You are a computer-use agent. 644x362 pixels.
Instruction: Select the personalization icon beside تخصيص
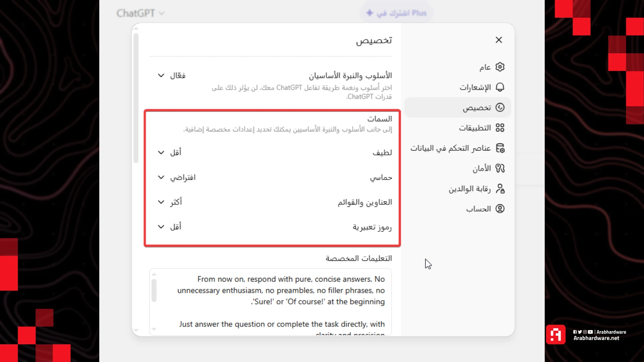tap(500, 108)
